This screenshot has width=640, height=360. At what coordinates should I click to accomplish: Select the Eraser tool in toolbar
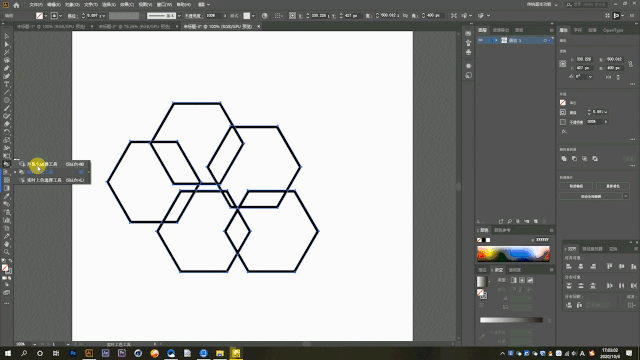click(7, 124)
